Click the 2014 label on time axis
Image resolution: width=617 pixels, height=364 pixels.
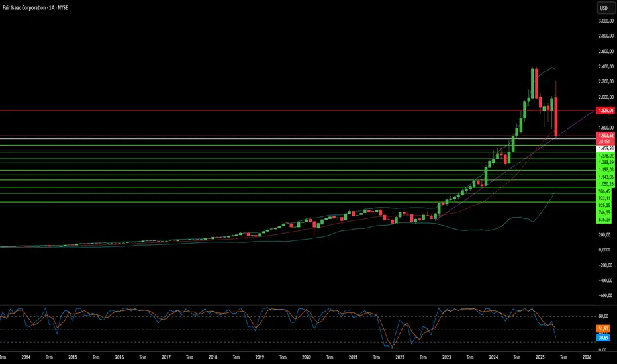click(x=26, y=357)
